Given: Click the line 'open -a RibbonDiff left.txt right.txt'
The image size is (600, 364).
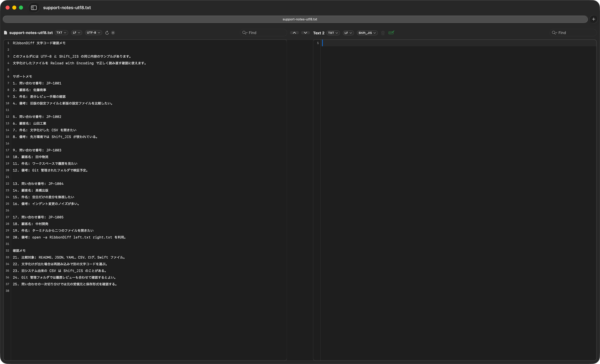Looking at the screenshot, I should 70,237.
